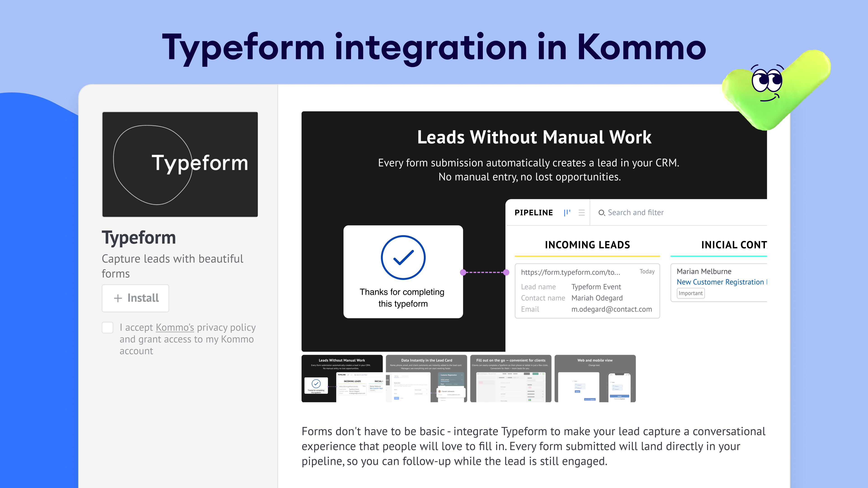The height and width of the screenshot is (488, 868).
Task: Open the Web and mobile view thumbnail
Action: tap(595, 378)
